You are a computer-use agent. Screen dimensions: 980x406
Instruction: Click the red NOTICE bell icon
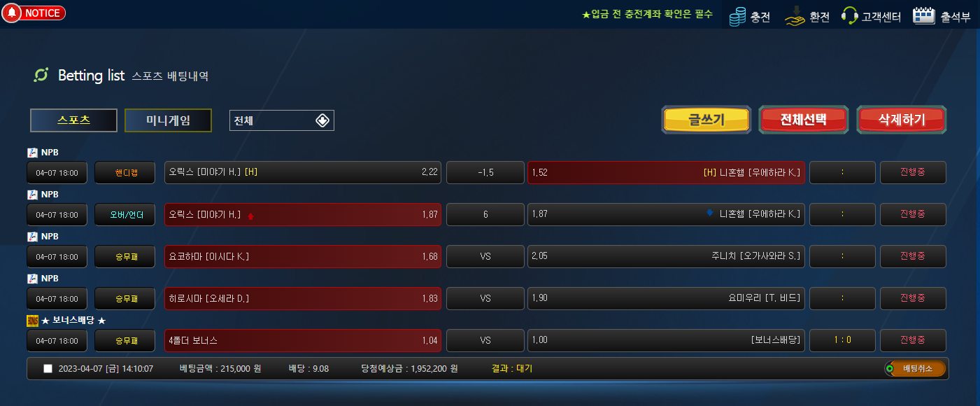[12, 13]
